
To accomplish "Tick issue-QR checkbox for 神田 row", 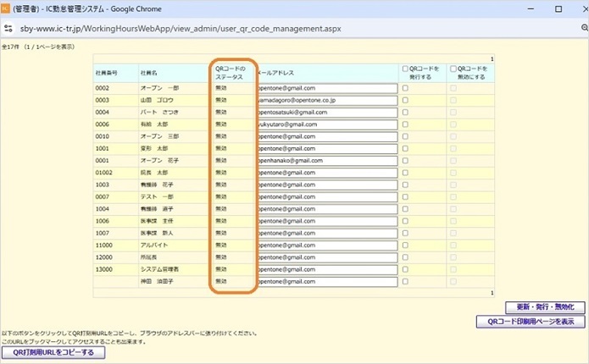I will pyautogui.click(x=405, y=281).
